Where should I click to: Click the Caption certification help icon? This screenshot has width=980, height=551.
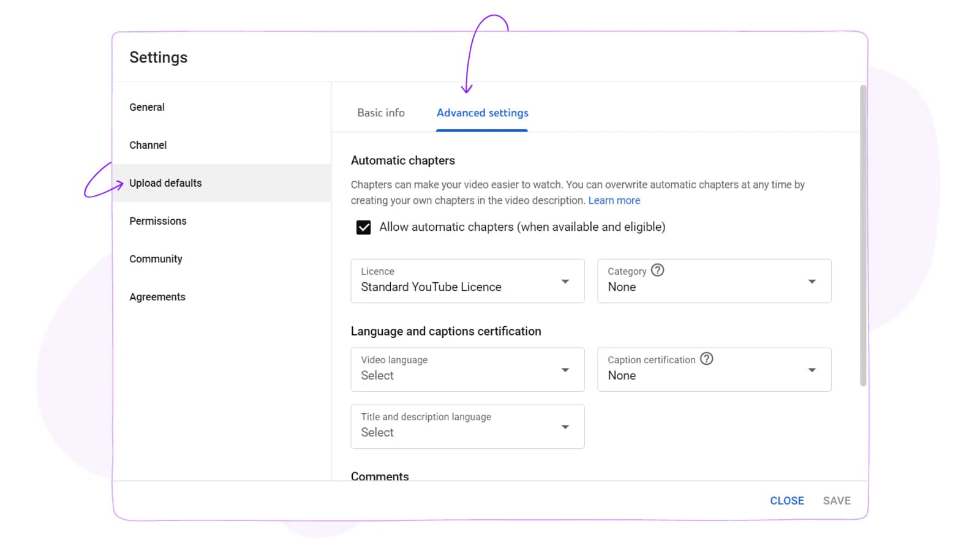tap(706, 359)
